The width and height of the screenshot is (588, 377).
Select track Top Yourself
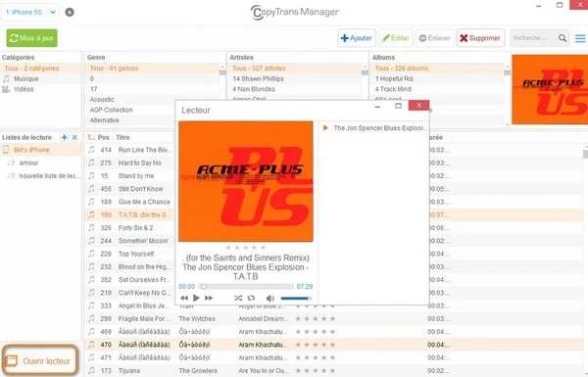tap(136, 254)
